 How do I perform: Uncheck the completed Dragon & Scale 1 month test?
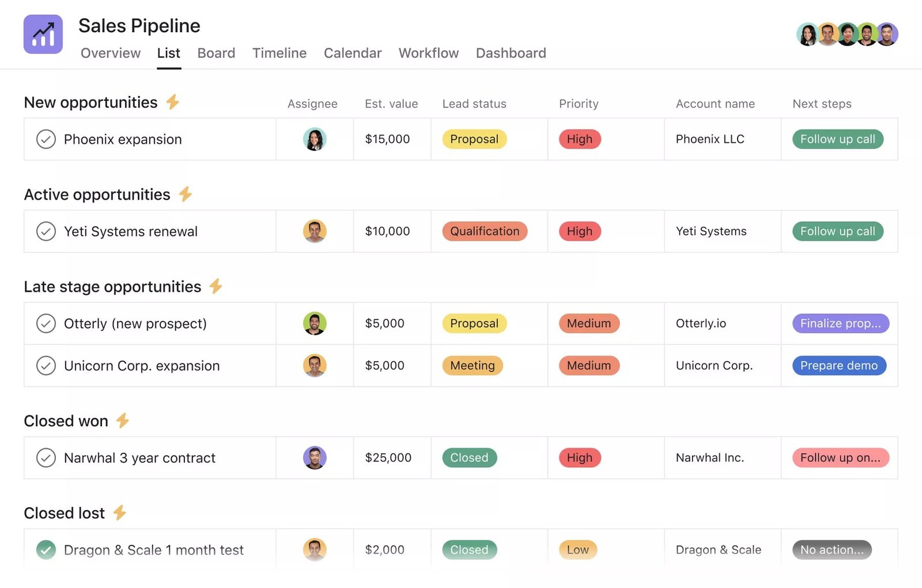(46, 549)
